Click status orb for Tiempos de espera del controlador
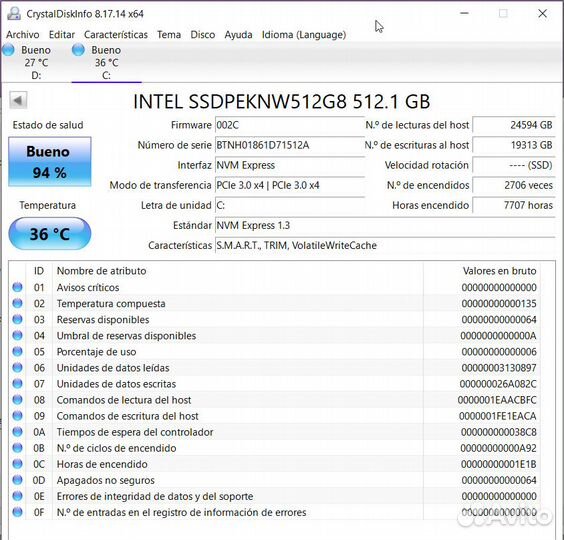This screenshot has width=564, height=540. coord(17,432)
